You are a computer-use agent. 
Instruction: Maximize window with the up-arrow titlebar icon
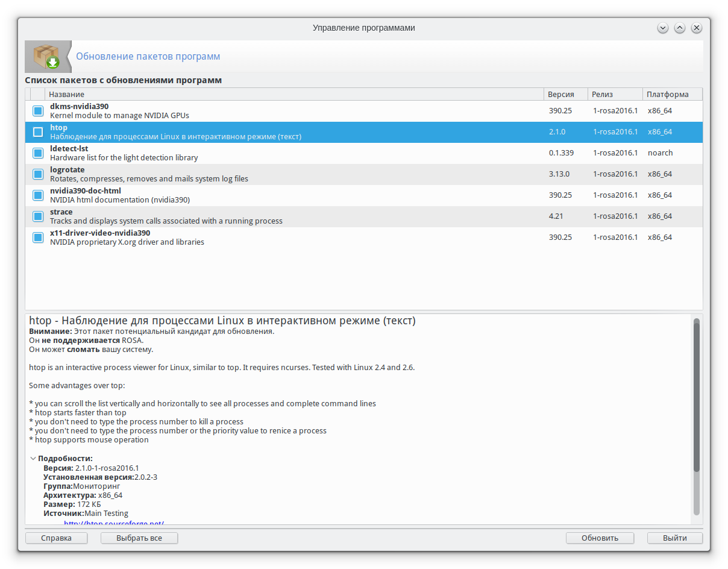680,28
